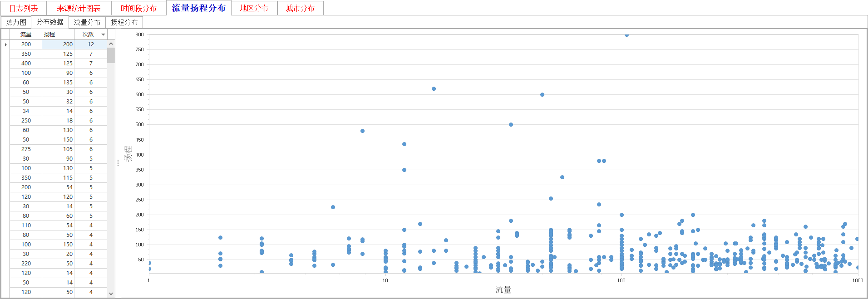Click the 扬程 y-axis title
Image resolution: width=868 pixels, height=299 pixels.
click(128, 153)
